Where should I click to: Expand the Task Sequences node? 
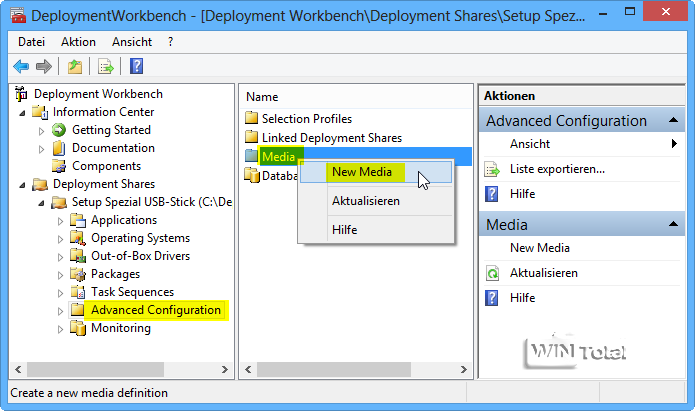click(x=60, y=292)
